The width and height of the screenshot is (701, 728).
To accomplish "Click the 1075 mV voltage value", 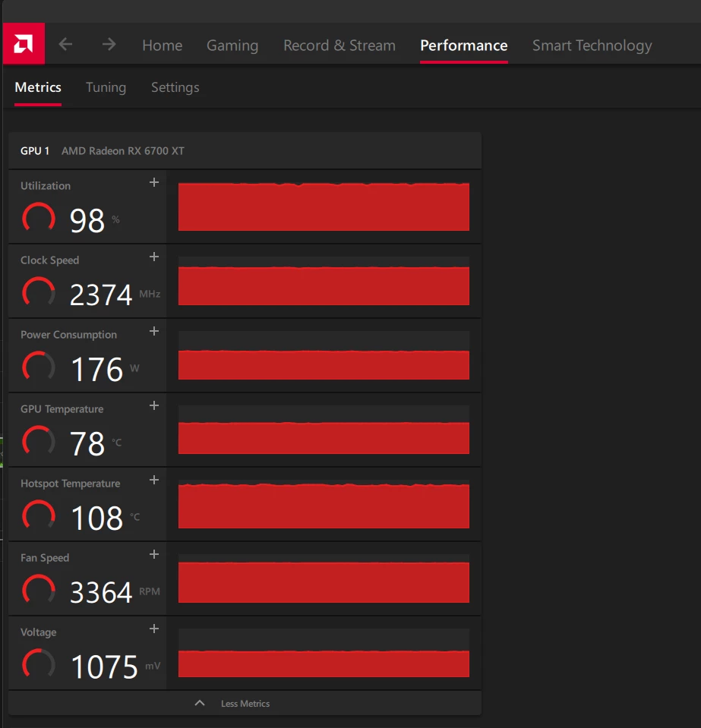I will 115,667.
